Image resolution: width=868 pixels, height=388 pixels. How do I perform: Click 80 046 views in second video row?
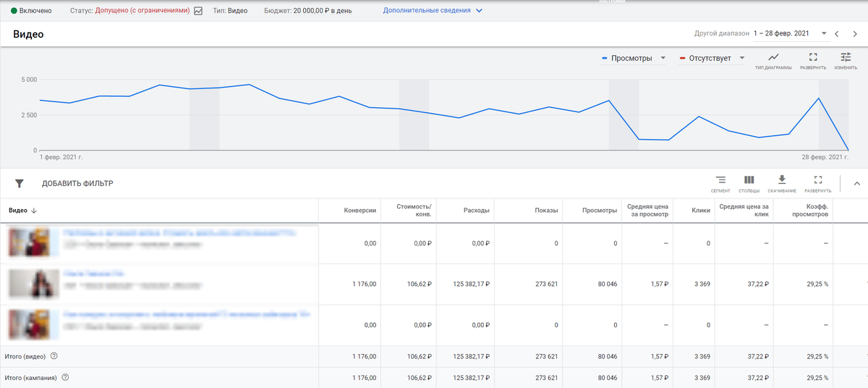point(606,284)
